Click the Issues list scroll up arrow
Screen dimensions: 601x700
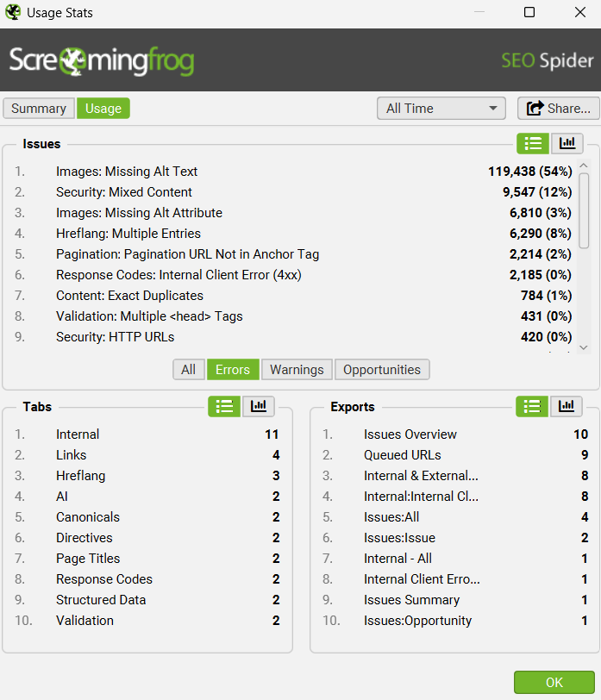tap(584, 166)
